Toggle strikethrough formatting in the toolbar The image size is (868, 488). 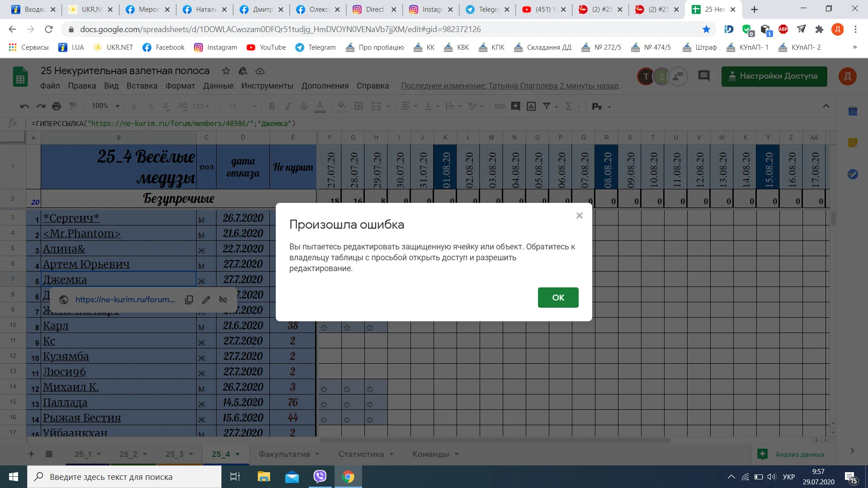coord(303,106)
